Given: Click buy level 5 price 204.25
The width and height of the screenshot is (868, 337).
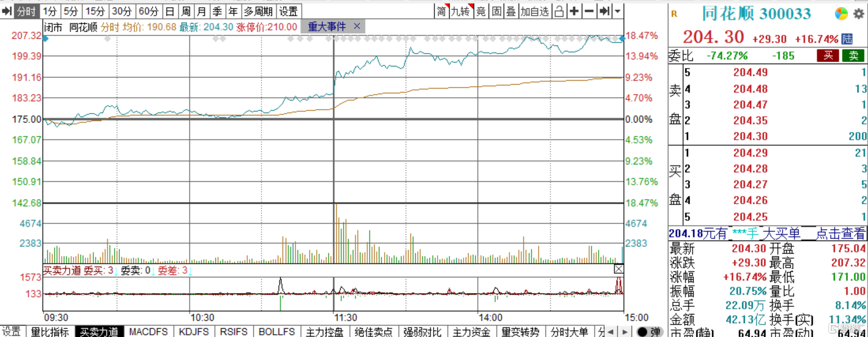Looking at the screenshot, I should [751, 217].
